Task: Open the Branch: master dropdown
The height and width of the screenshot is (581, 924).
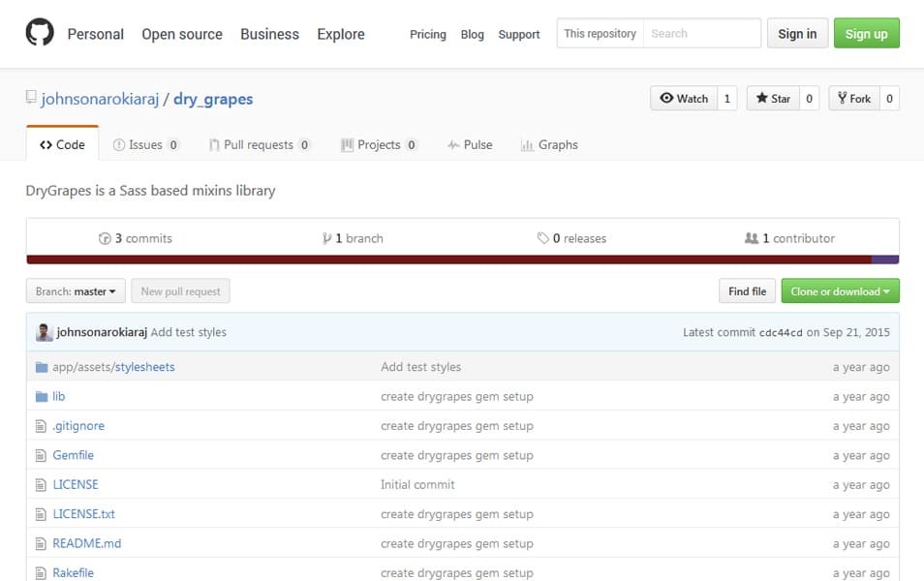Action: click(x=76, y=291)
